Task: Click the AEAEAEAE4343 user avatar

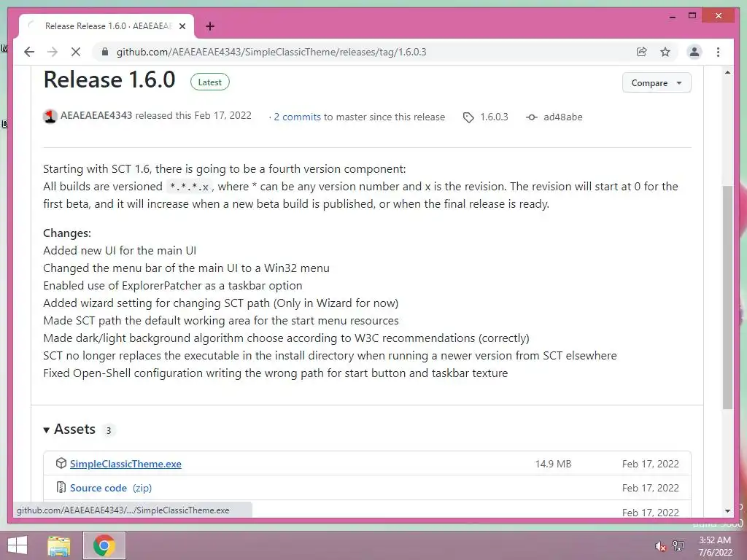Action: [50, 116]
